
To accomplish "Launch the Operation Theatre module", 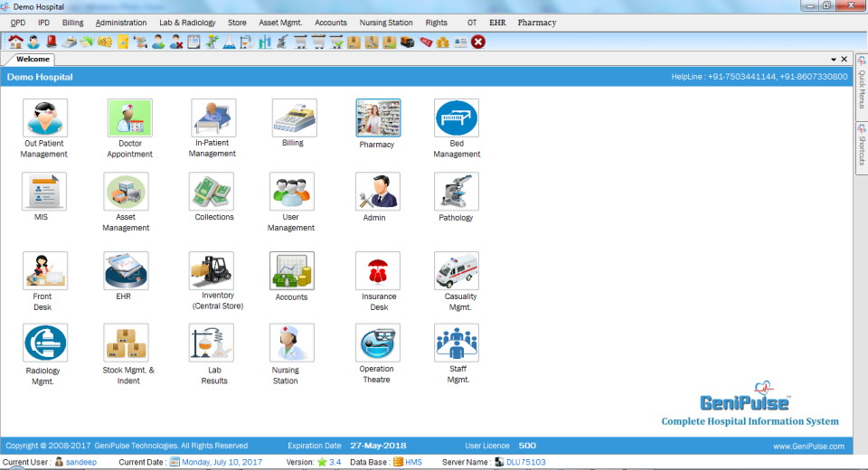I will click(x=378, y=343).
